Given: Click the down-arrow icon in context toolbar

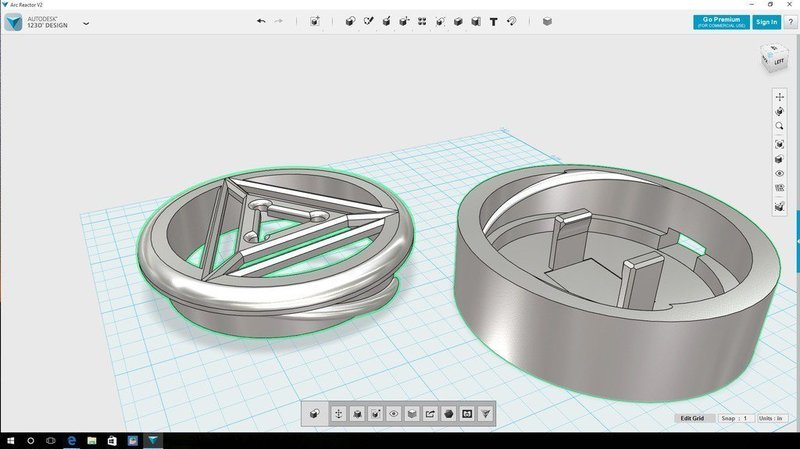Looking at the screenshot, I should click(485, 414).
